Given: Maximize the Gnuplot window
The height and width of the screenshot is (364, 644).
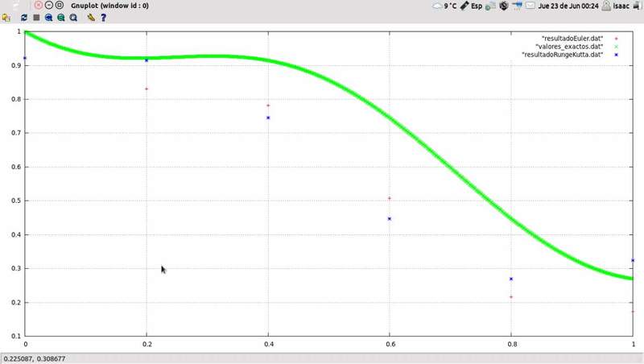Looking at the screenshot, I should click(60, 6).
